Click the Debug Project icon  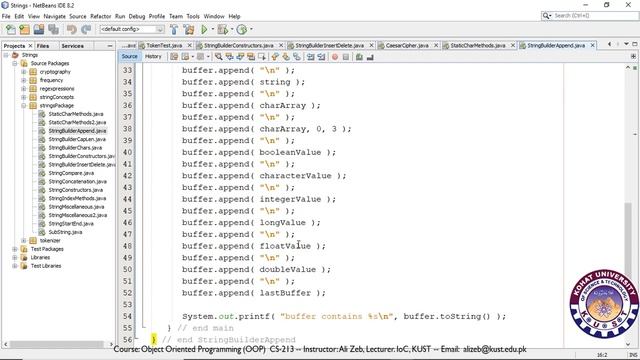point(223,29)
